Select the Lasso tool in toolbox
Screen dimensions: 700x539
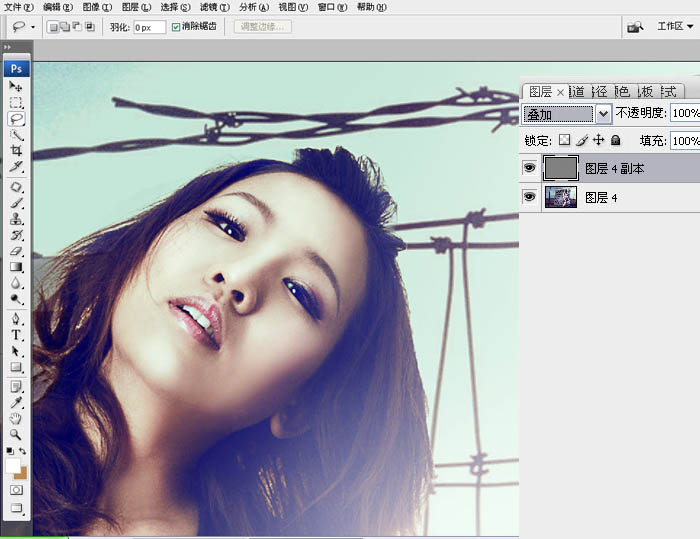(x=16, y=118)
